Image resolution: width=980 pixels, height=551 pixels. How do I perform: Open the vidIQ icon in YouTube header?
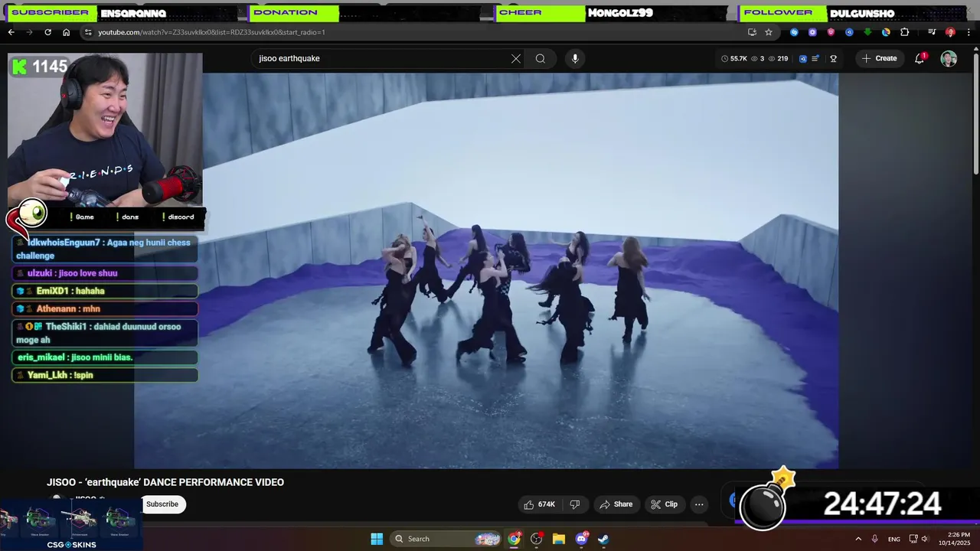tap(803, 58)
